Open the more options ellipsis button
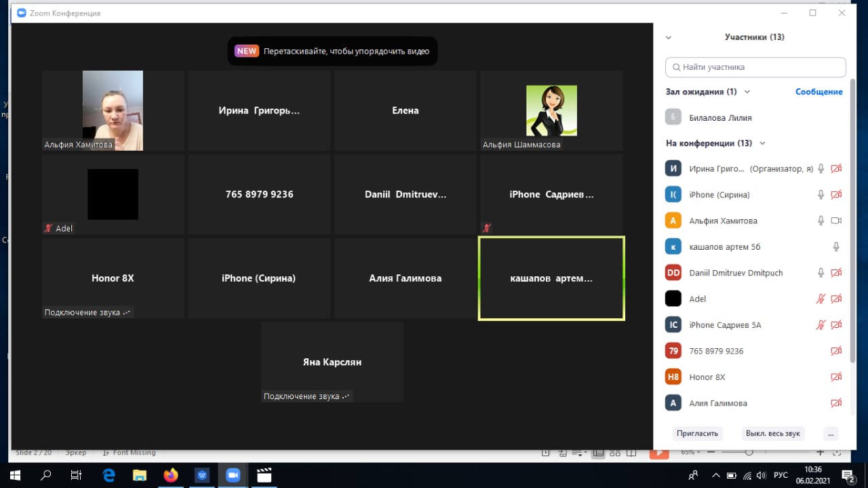Screen dimensions: 868x488 point(831,434)
